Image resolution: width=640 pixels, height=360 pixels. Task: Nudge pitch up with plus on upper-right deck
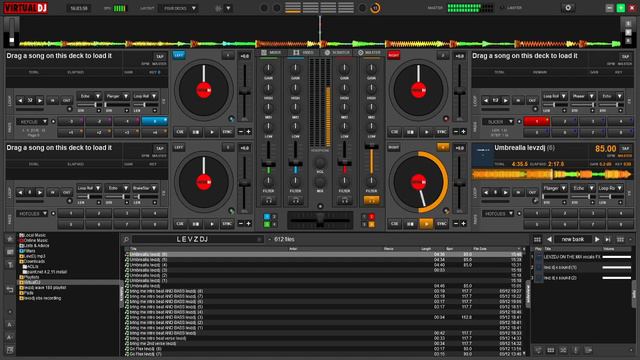pyautogui.click(x=463, y=132)
